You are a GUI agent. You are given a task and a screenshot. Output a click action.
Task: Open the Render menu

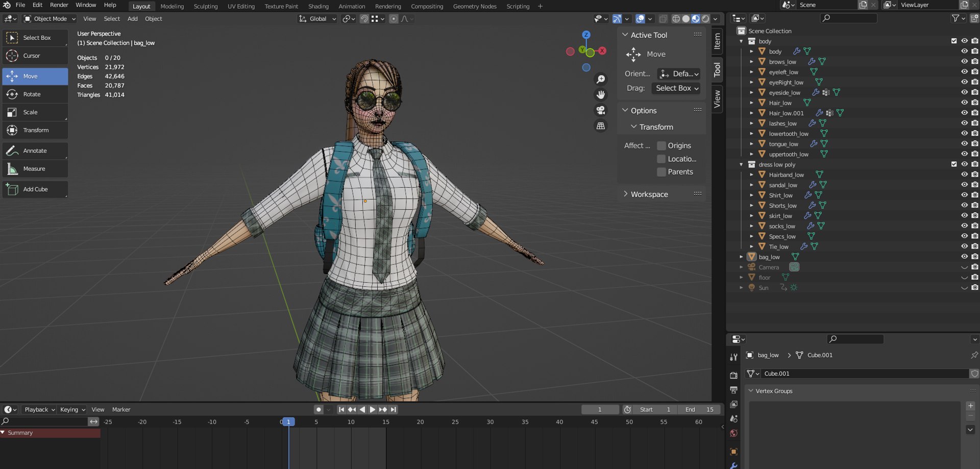point(59,5)
